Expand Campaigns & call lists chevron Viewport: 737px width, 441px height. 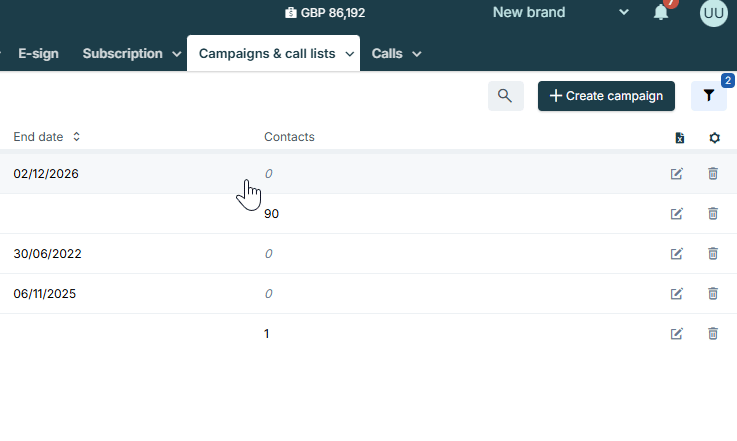[x=349, y=54]
